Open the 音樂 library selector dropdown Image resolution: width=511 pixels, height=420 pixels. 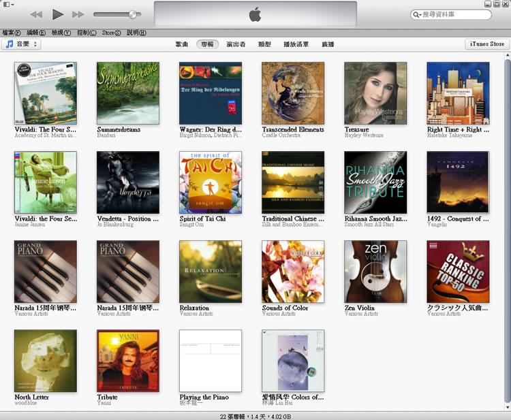tap(21, 44)
